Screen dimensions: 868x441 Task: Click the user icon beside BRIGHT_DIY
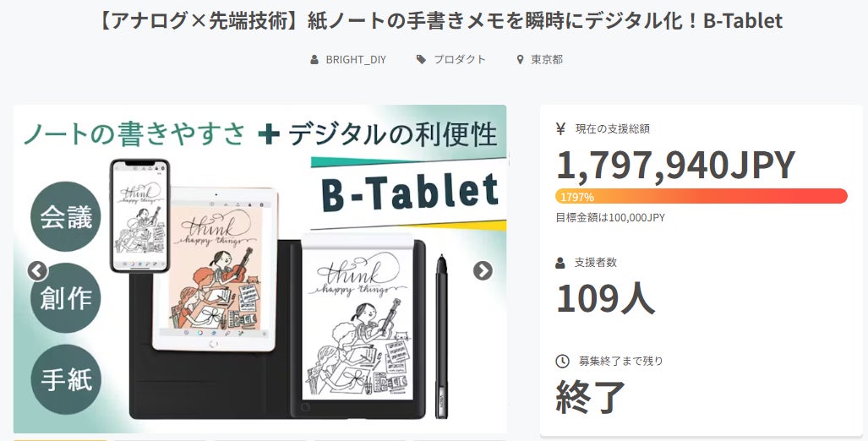click(x=314, y=60)
